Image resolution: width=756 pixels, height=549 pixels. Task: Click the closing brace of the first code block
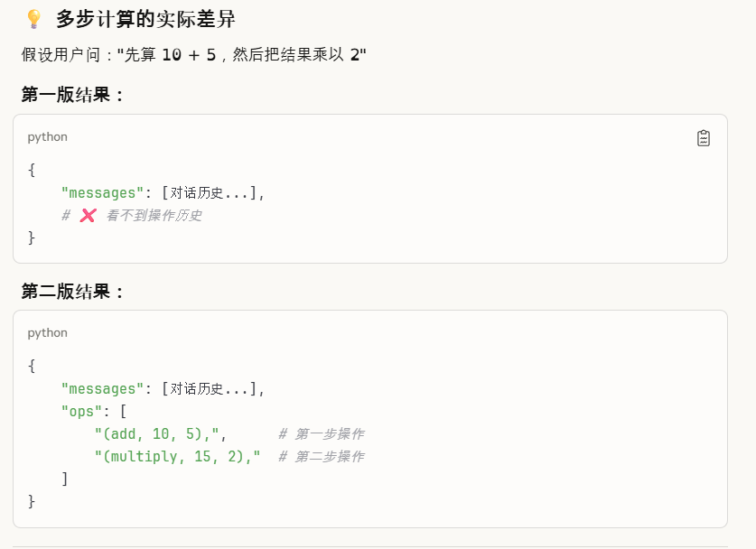tap(31, 237)
